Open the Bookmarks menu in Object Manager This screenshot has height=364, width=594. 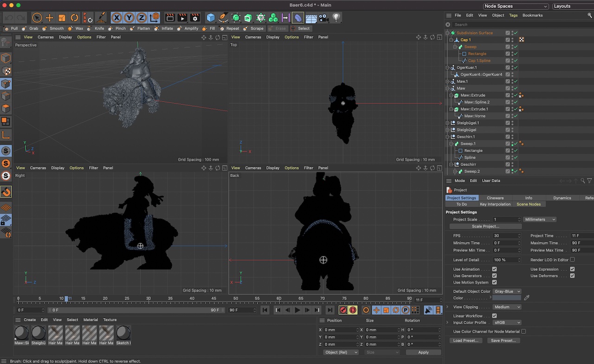[532, 15]
